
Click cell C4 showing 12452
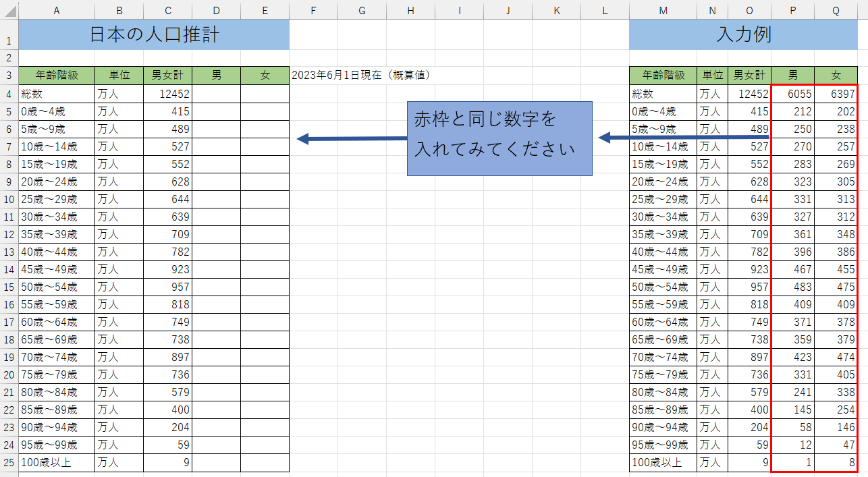pyautogui.click(x=167, y=94)
